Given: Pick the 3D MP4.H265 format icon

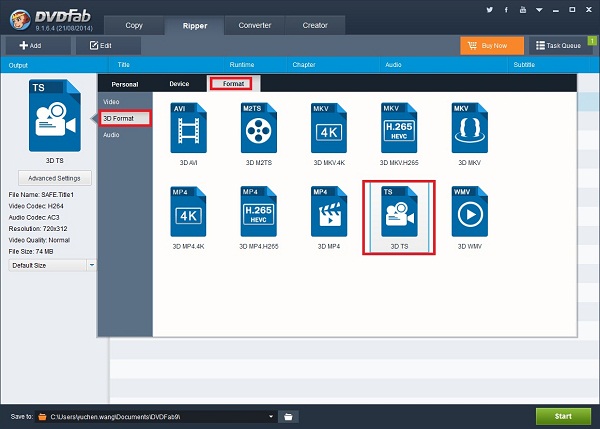Looking at the screenshot, I should 259,211.
